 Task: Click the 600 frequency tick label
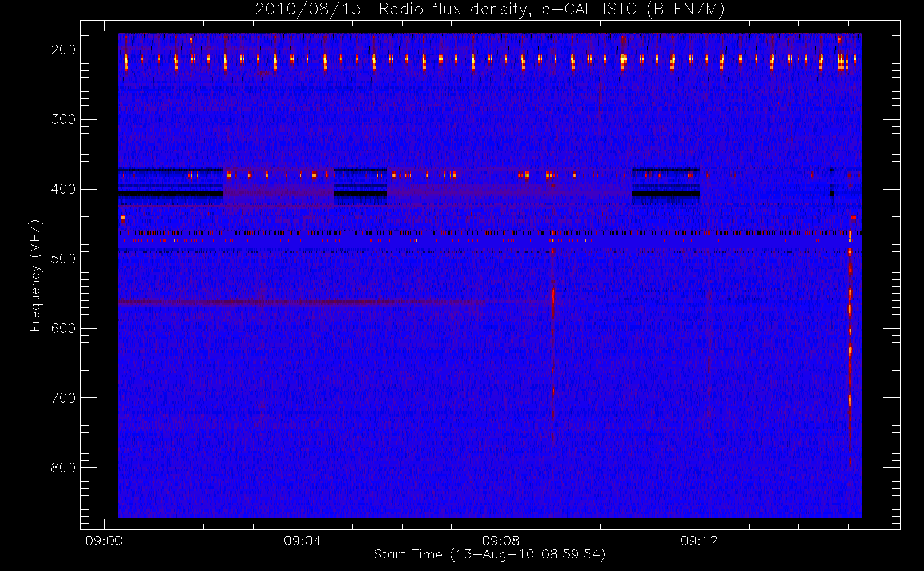click(63, 328)
